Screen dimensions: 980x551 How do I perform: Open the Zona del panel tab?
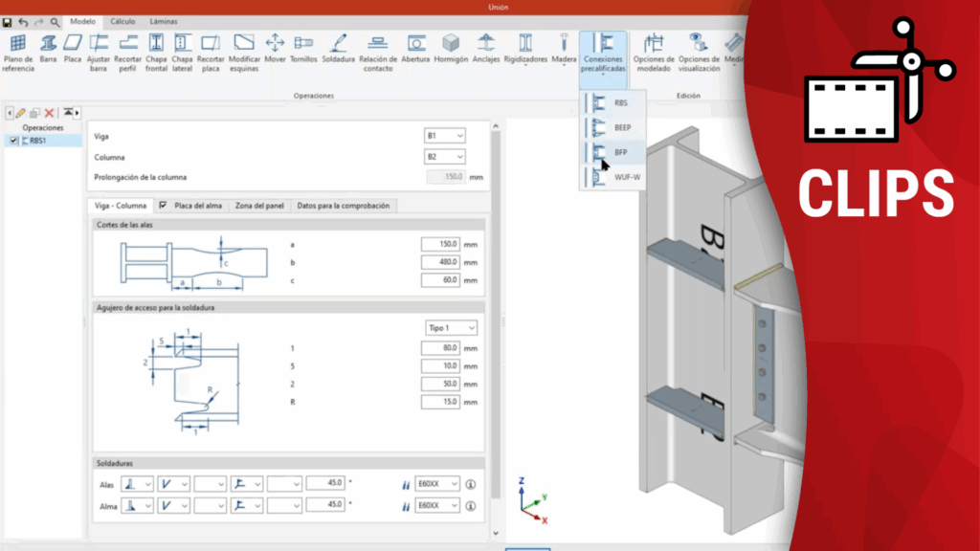point(261,206)
